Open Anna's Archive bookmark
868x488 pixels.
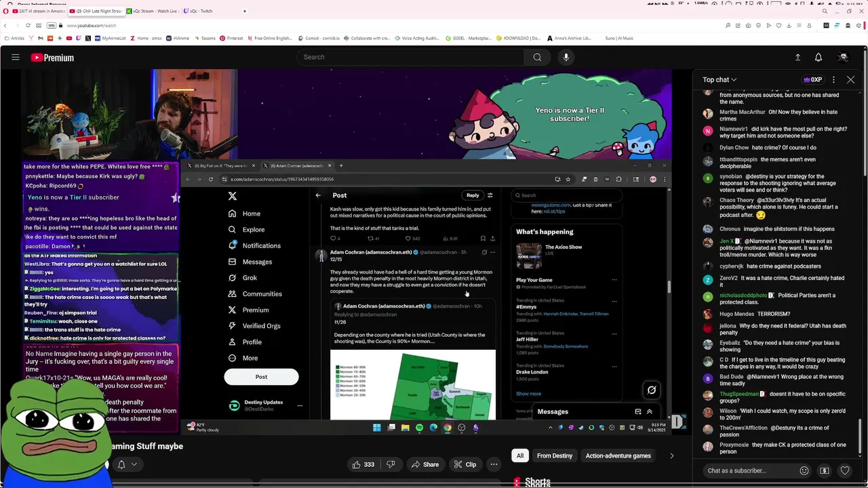point(570,38)
